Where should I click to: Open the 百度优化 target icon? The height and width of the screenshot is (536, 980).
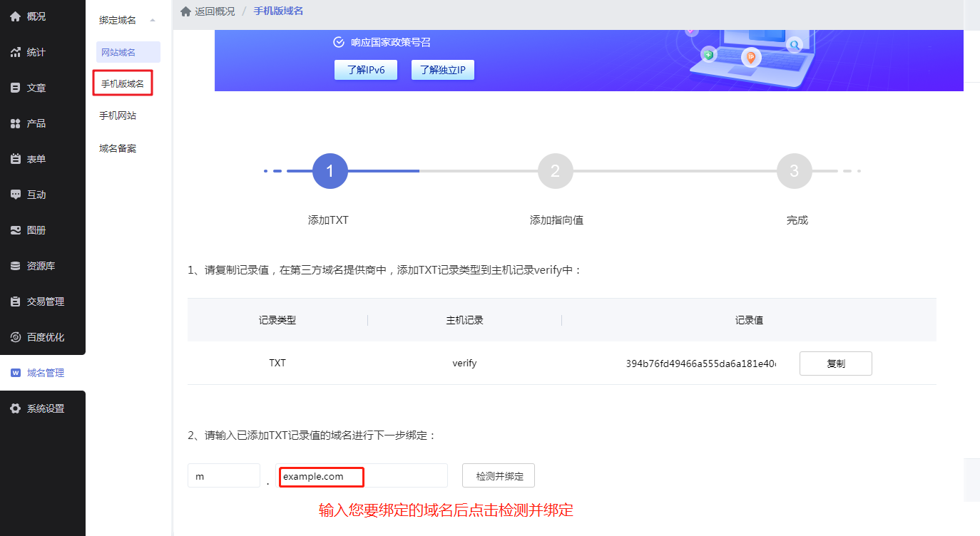(15, 337)
